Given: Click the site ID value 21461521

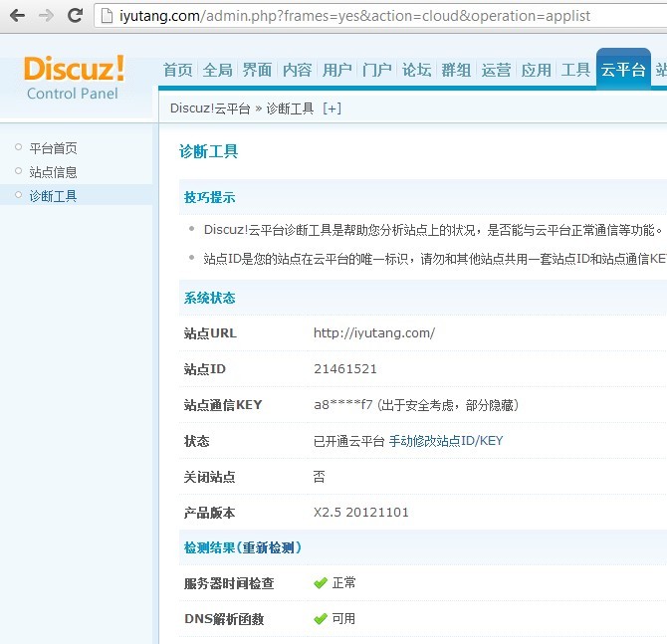Looking at the screenshot, I should 345,369.
